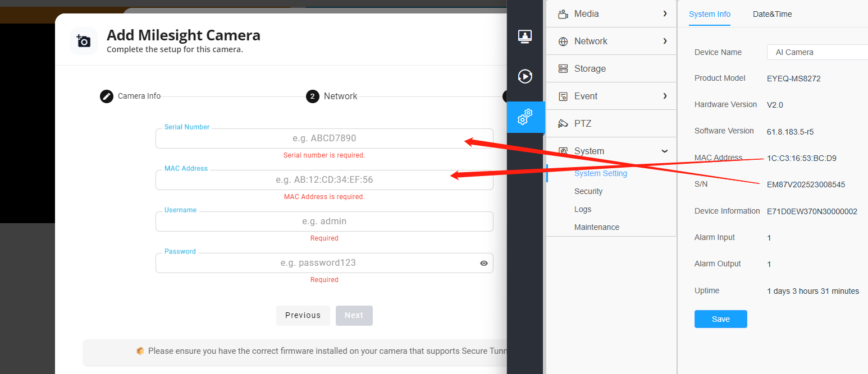Select the Network step number 2 circle
The height and width of the screenshot is (374, 868).
point(313,96)
